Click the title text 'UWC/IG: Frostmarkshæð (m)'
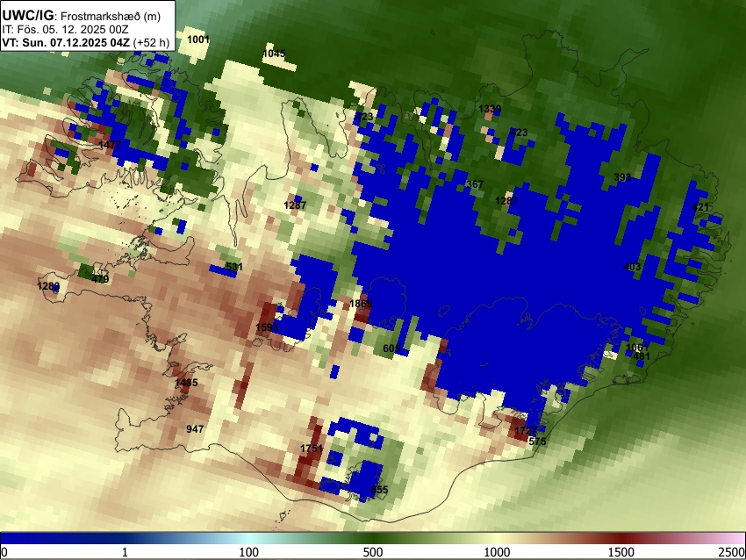 coord(82,16)
